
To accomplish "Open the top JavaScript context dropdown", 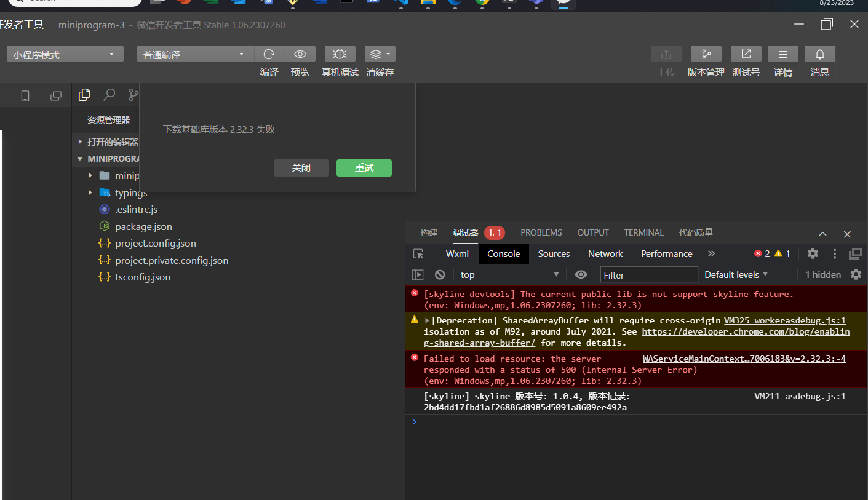I will (x=510, y=274).
